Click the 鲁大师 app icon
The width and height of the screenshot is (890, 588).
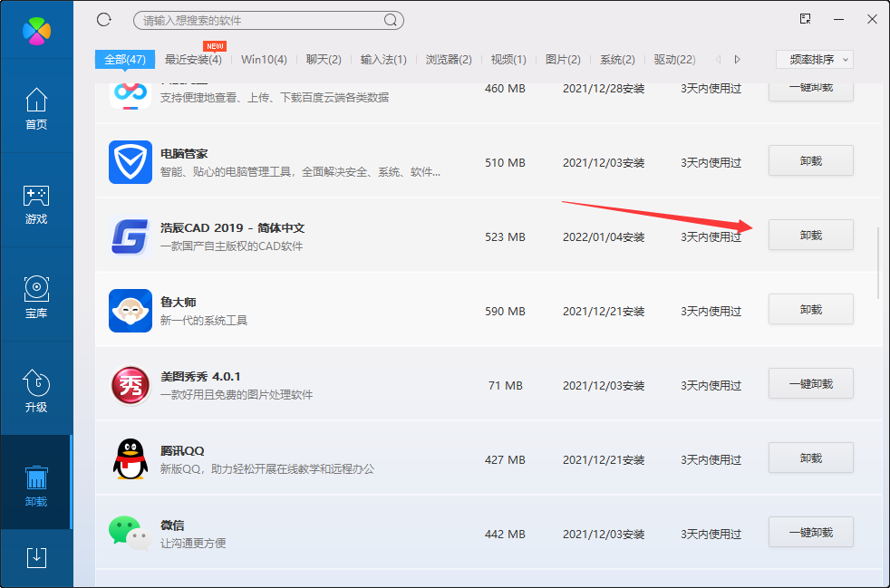coord(131,311)
